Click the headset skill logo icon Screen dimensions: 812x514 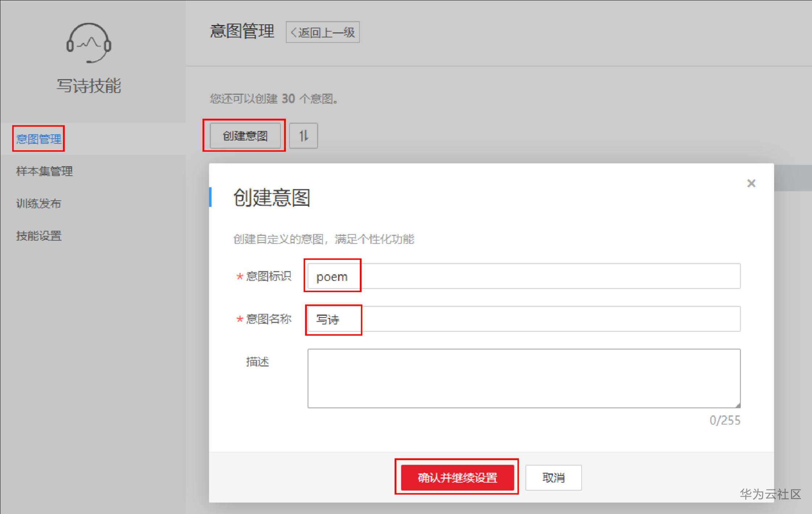88,43
